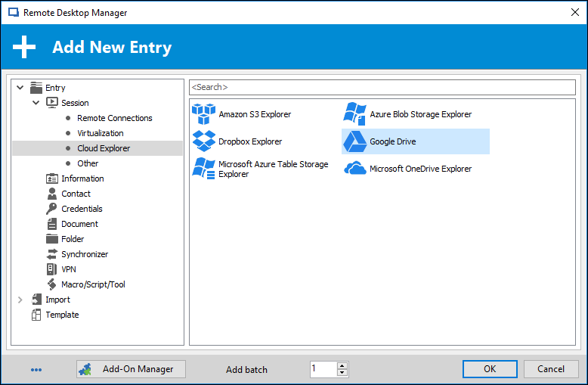This screenshot has width=588, height=385.
Task: Select the Amazon S3 Explorer icon
Action: point(204,114)
